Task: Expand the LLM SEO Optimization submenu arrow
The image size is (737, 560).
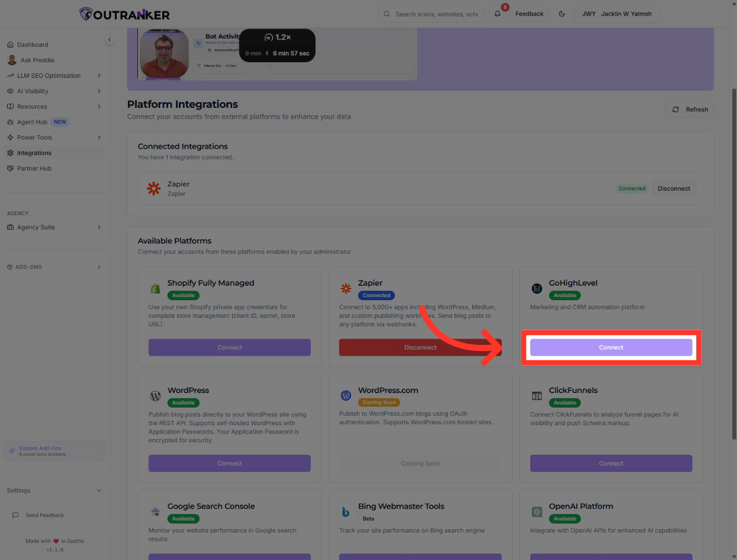Action: [99, 76]
